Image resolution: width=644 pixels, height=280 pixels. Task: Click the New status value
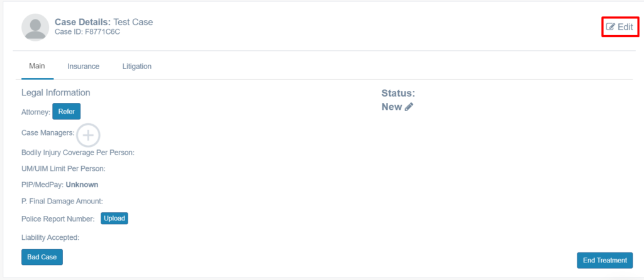click(392, 107)
